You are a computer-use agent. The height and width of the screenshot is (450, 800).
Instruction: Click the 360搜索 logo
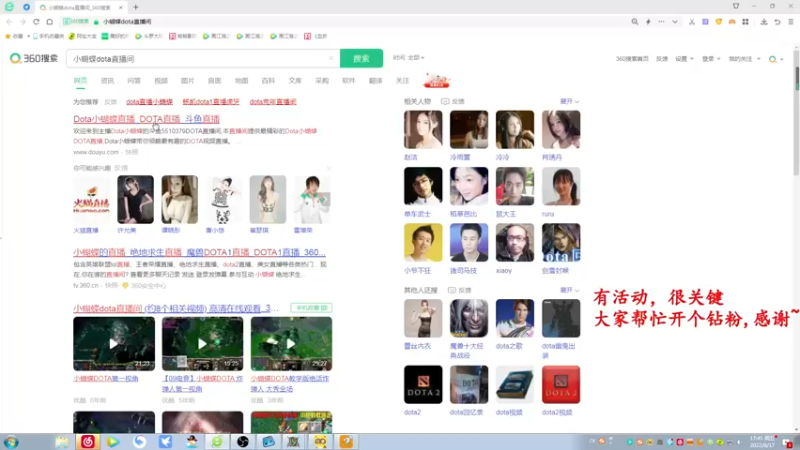click(34, 58)
